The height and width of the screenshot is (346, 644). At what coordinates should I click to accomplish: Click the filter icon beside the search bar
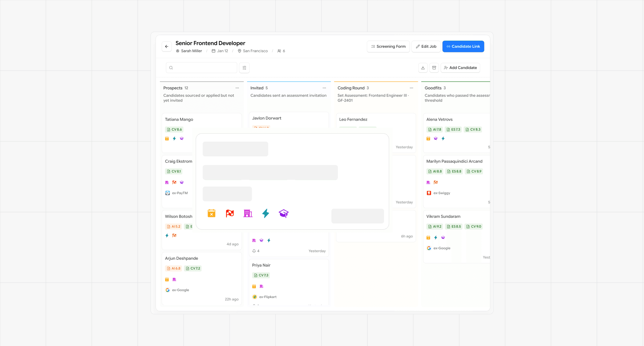point(244,67)
